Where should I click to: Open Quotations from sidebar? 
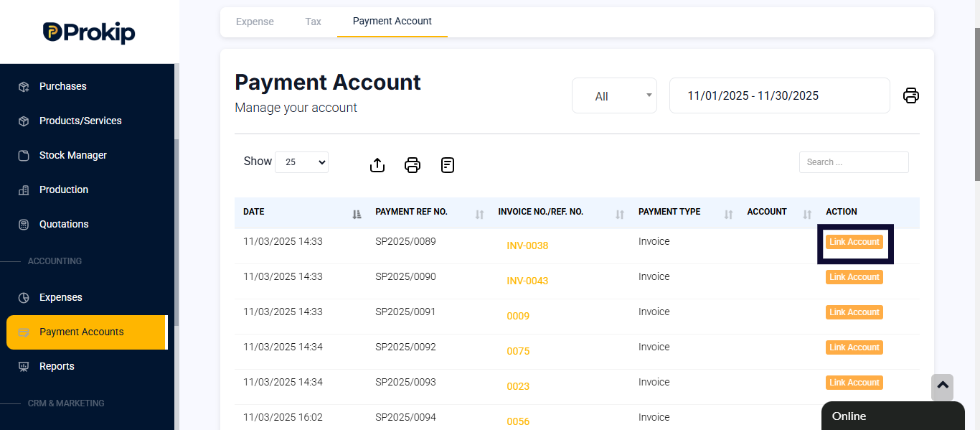tap(64, 224)
